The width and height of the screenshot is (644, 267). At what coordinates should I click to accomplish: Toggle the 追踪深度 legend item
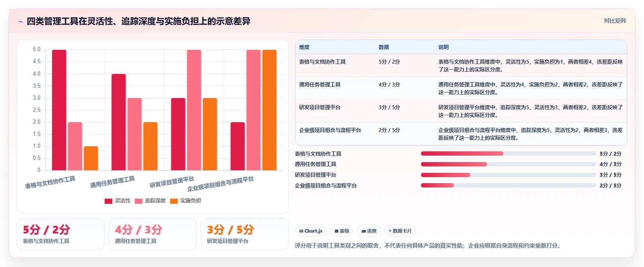tap(150, 201)
